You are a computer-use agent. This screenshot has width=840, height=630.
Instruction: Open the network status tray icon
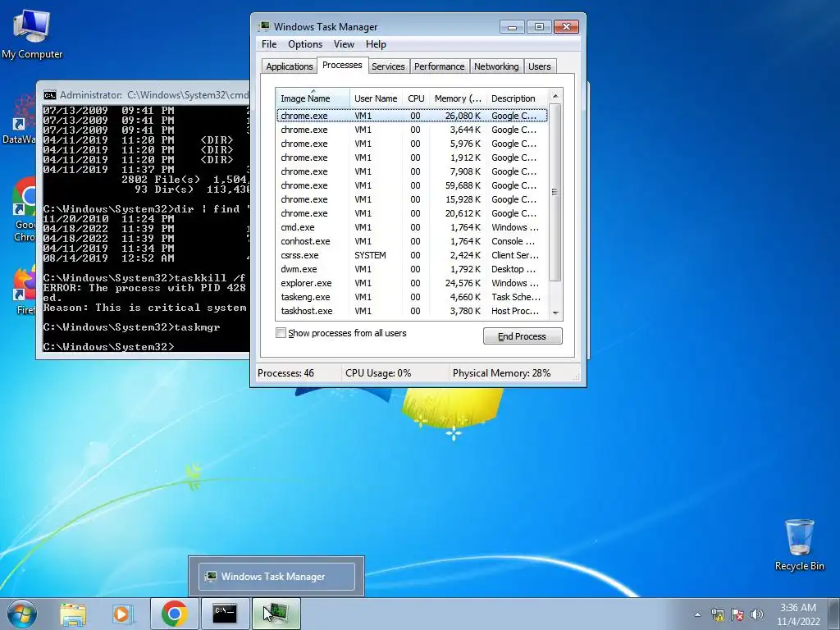(717, 614)
